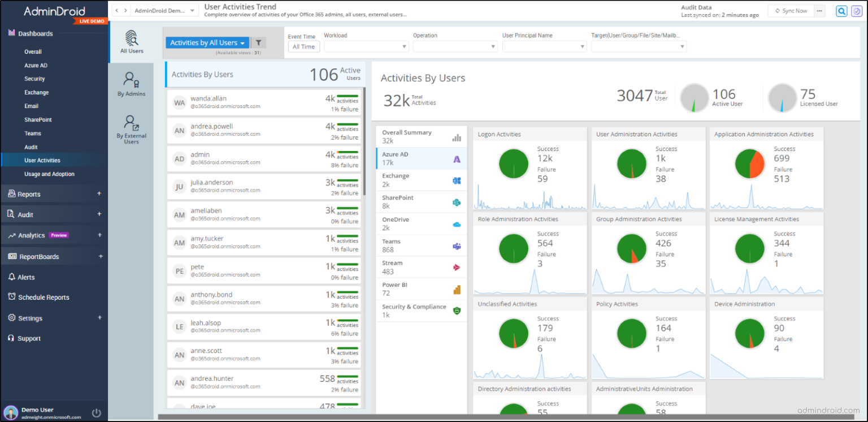Open the Activities by All Users view dropdown

[x=208, y=42]
